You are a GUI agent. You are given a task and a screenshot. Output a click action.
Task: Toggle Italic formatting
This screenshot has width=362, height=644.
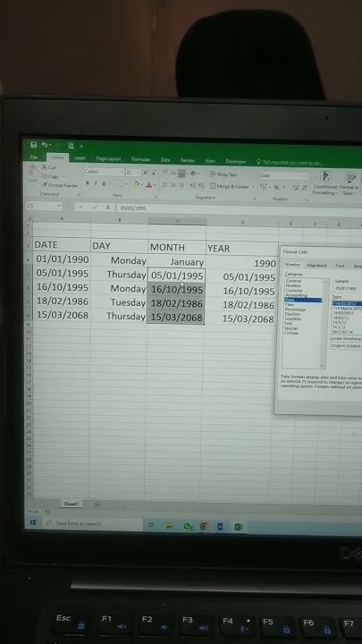tap(96, 183)
